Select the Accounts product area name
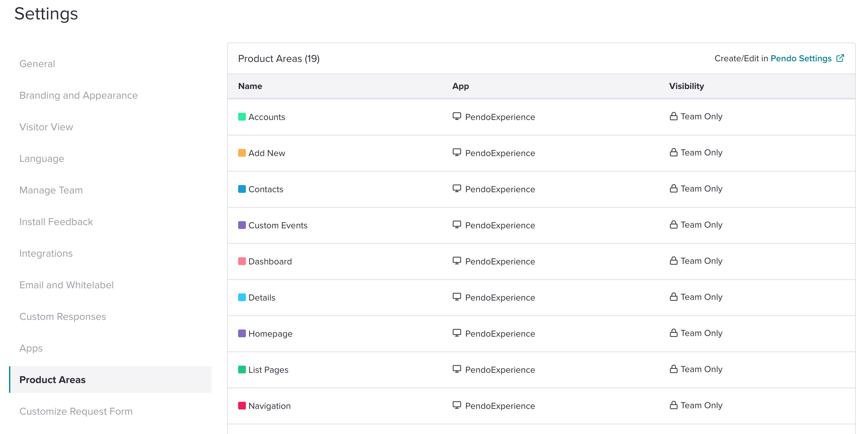 [267, 117]
